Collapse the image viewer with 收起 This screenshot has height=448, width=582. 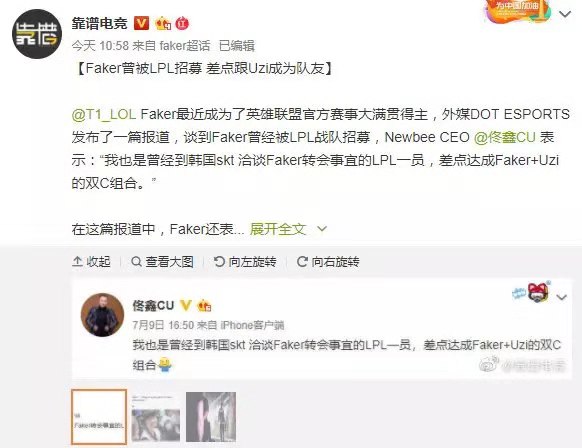[91, 262]
